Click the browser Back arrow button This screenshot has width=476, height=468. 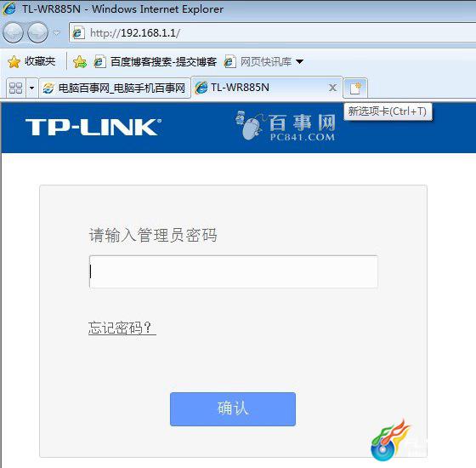coord(13,32)
